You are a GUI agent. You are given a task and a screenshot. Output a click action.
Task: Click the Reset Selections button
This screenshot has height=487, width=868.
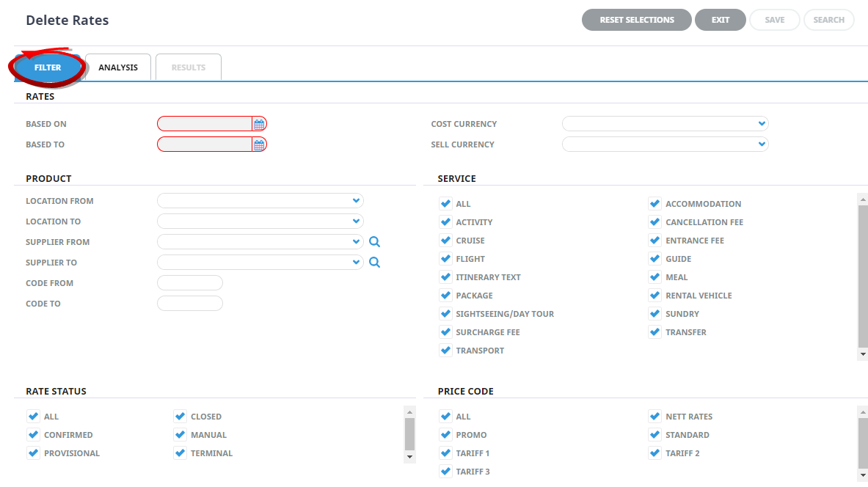(636, 20)
